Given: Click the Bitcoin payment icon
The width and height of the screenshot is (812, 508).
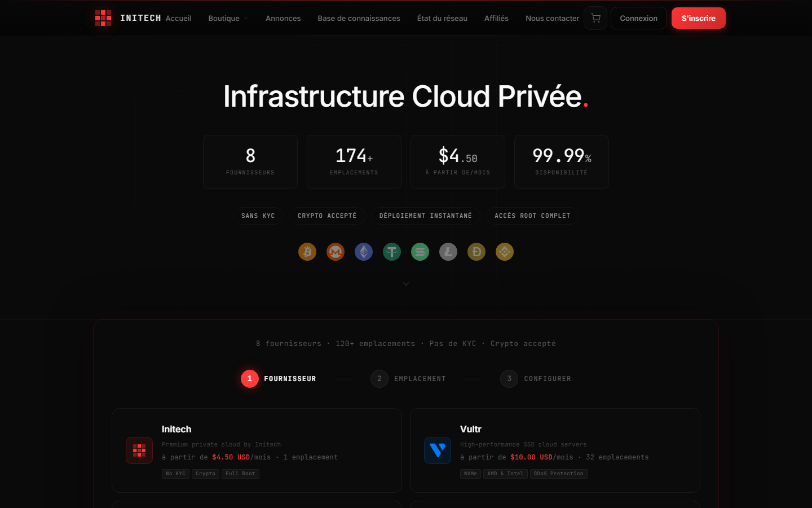Looking at the screenshot, I should click(307, 252).
